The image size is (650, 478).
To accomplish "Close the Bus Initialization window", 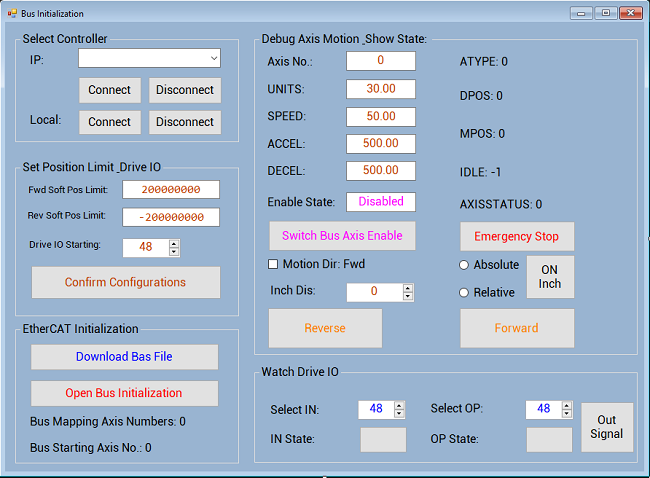I will click(x=631, y=13).
